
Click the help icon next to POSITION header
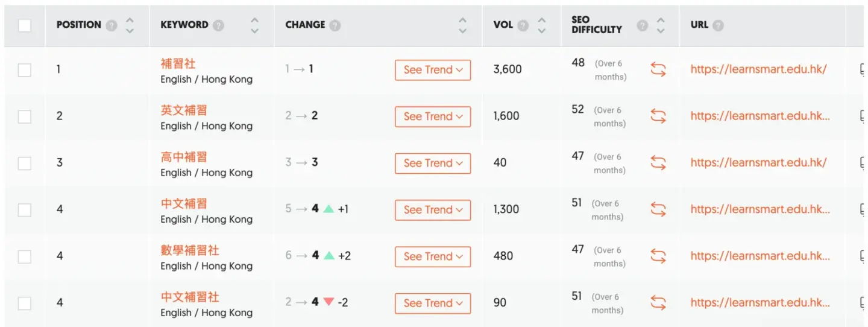tap(112, 25)
